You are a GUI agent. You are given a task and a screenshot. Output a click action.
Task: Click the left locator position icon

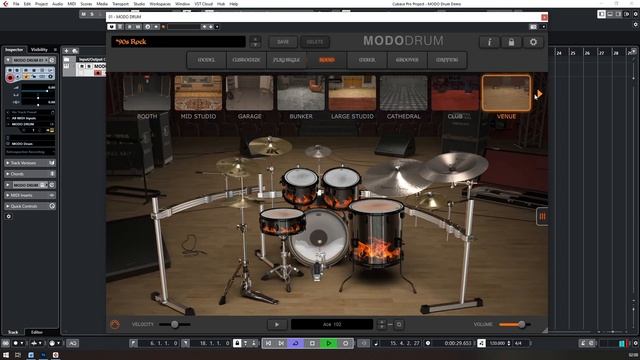point(133,343)
